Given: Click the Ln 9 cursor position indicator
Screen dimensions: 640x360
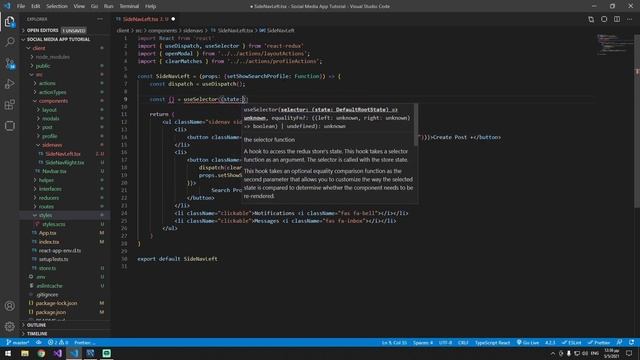Looking at the screenshot, I should click(394, 342).
